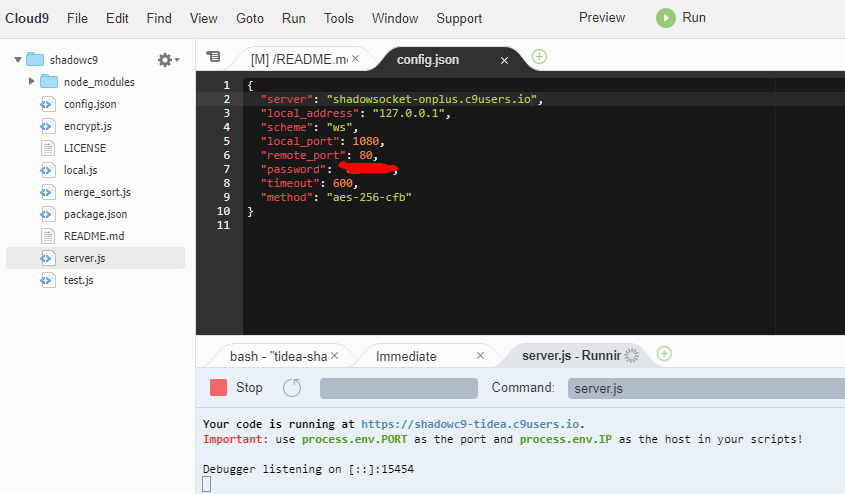This screenshot has width=845, height=494.
Task: Select the server.js Running tab
Action: point(571,356)
